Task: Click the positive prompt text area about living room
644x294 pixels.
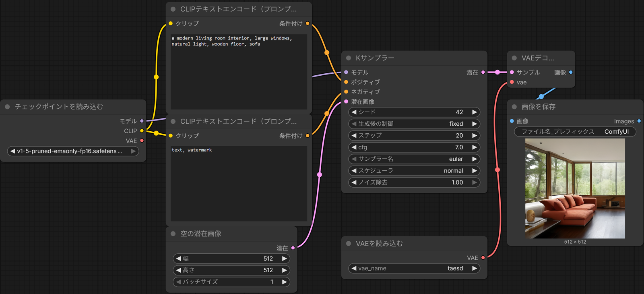Action: [239, 72]
